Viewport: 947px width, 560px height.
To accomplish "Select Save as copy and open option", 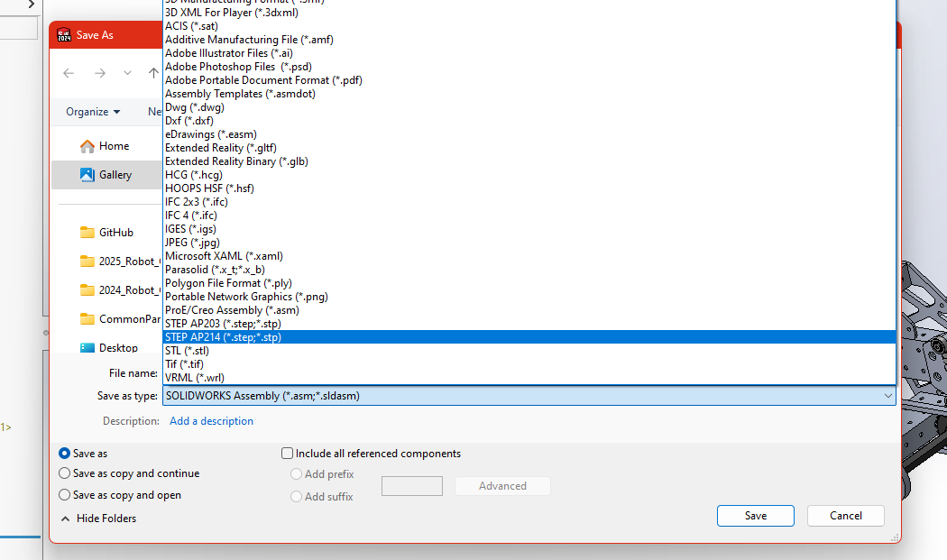I will click(64, 495).
